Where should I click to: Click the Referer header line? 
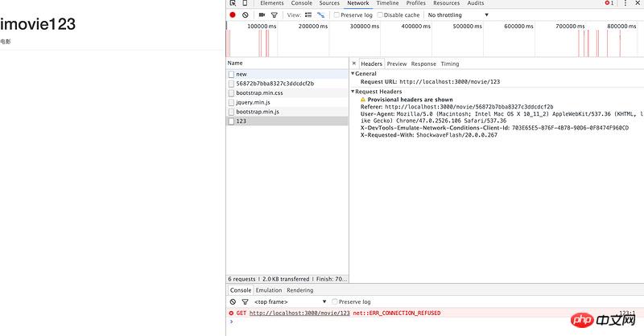pyautogui.click(x=456, y=107)
